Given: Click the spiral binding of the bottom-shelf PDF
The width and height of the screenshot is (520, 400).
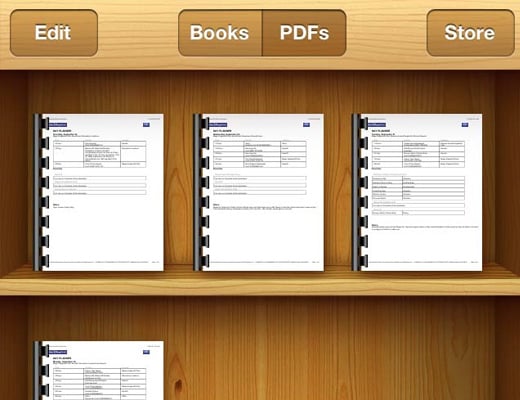Looking at the screenshot, I should click(42, 370).
